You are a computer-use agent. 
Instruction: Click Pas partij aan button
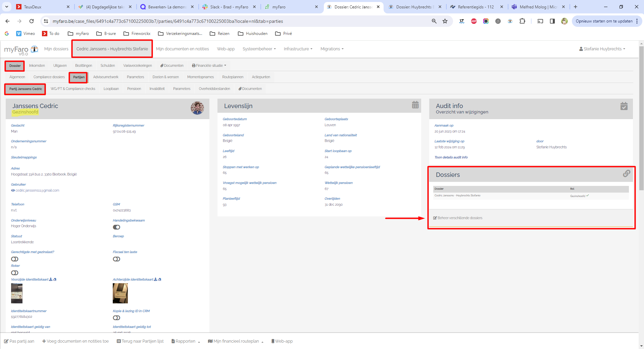click(19, 341)
